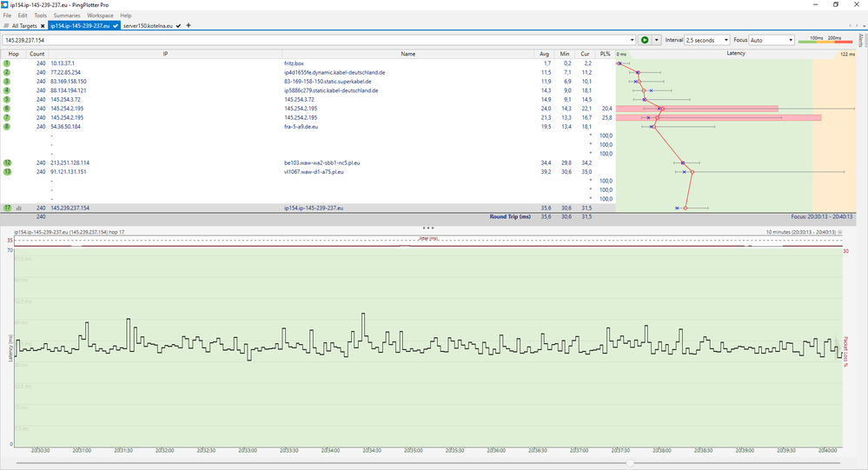This screenshot has height=470, width=868.
Task: Open the Interval 2,5 seconds dropdown
Action: pos(707,40)
